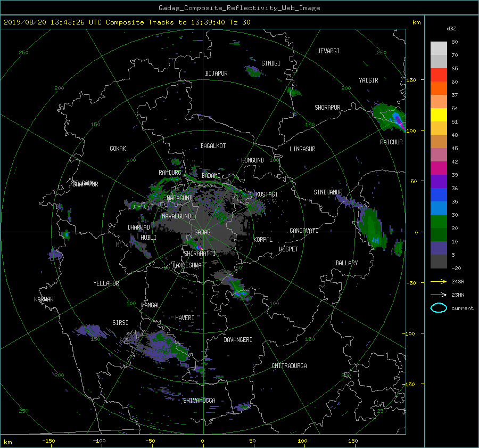Click the Gadag_Composite_Reflectivity_Web_Image title
This screenshot has width=479, height=448.
239,8
